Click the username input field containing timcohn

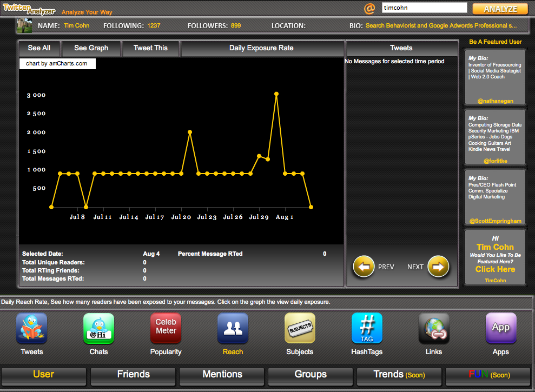pyautogui.click(x=424, y=8)
